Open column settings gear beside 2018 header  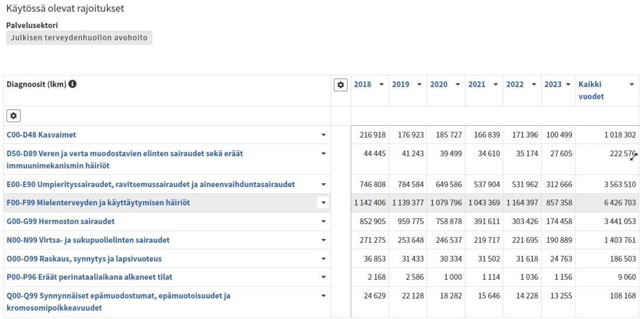[341, 85]
